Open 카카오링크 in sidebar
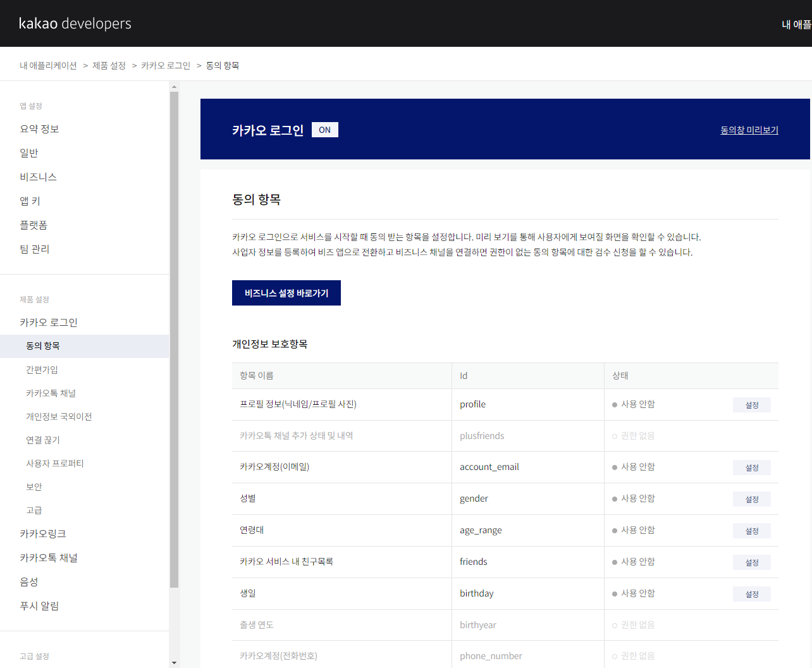 click(x=43, y=534)
